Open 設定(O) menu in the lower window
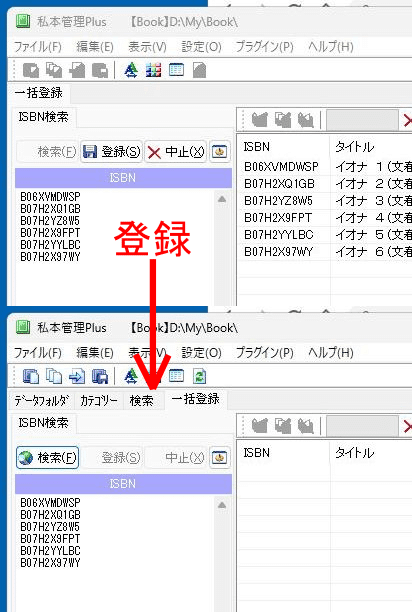Viewport: 412px width, 612px height. (201, 353)
